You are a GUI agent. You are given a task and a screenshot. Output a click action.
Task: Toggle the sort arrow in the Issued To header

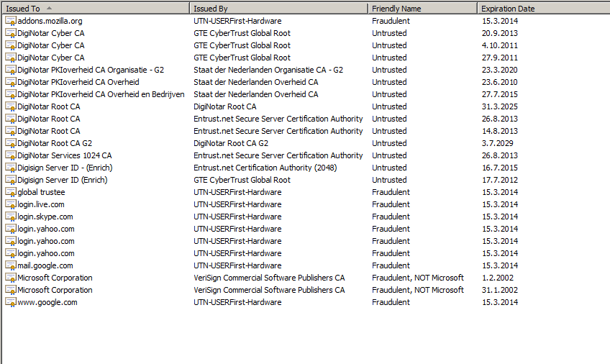[49, 9]
